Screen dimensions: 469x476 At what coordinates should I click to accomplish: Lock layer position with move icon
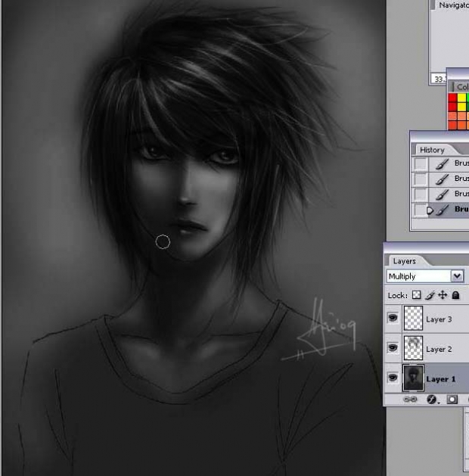tap(443, 295)
